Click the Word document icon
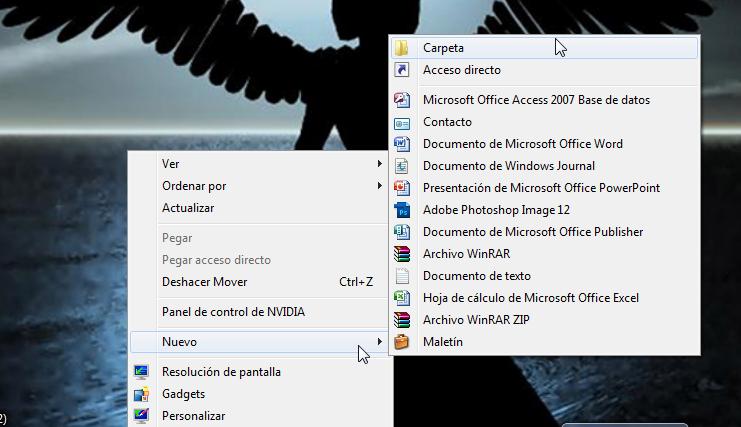The image size is (741, 427). pos(402,144)
